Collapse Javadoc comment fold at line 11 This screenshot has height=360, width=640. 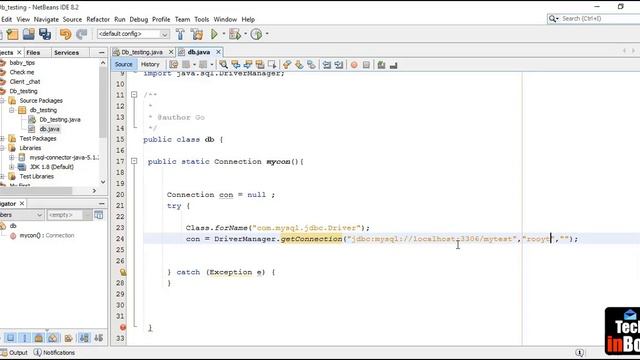tap(134, 95)
